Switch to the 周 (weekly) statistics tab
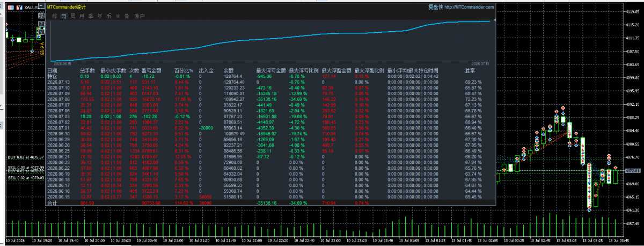 point(72,16)
